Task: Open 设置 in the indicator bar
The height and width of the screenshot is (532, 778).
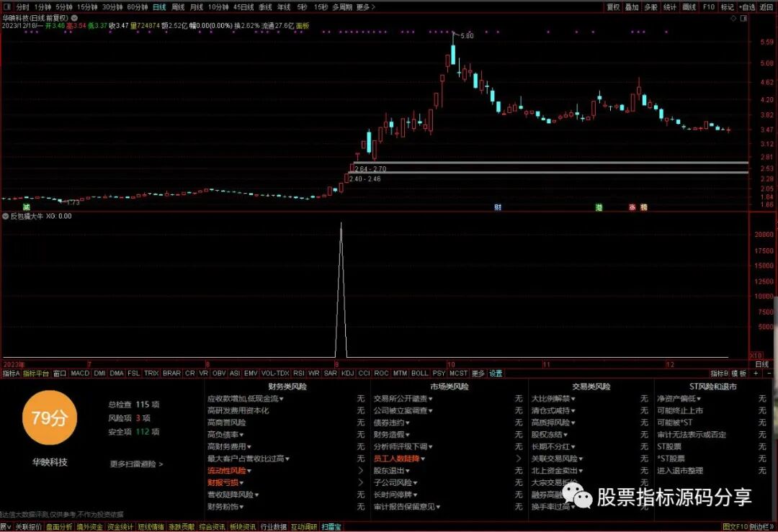Action: coord(496,374)
